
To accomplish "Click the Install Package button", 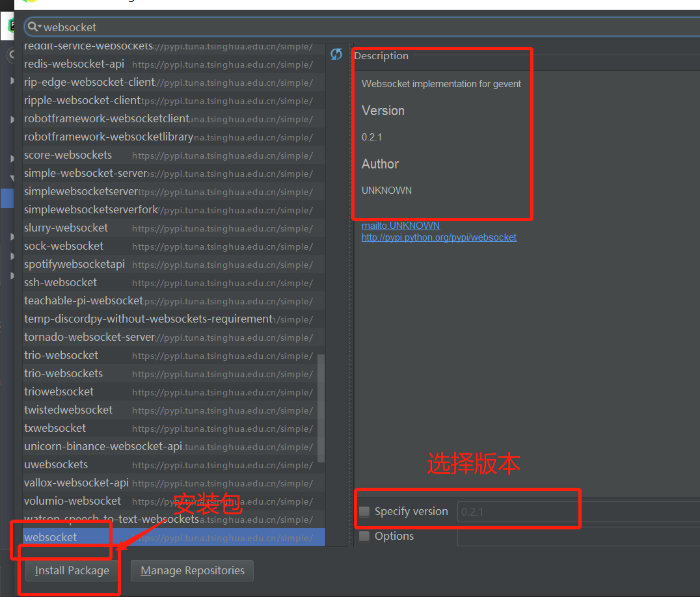I will pyautogui.click(x=70, y=570).
